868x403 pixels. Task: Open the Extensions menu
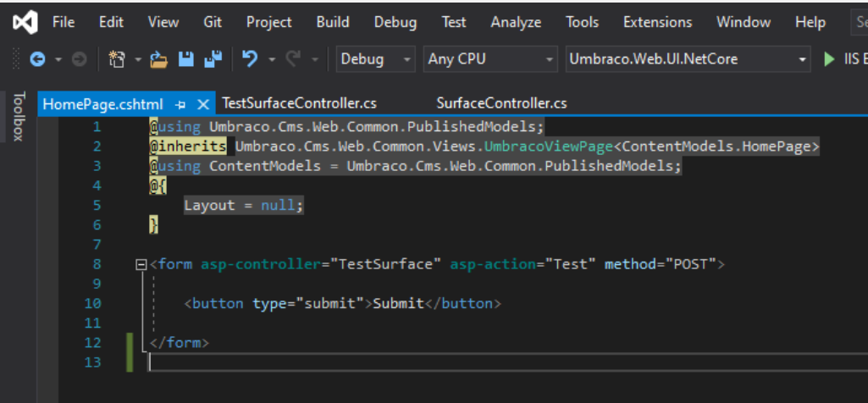tap(658, 23)
